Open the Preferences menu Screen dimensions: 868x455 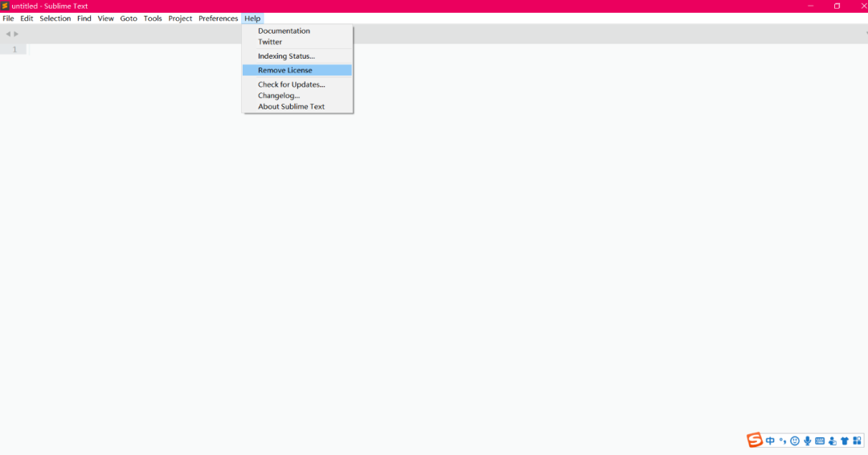click(x=218, y=18)
